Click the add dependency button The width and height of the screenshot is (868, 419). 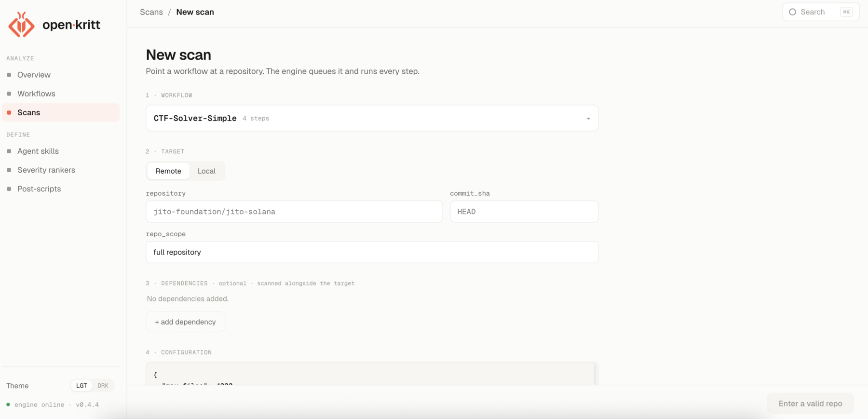pyautogui.click(x=185, y=322)
